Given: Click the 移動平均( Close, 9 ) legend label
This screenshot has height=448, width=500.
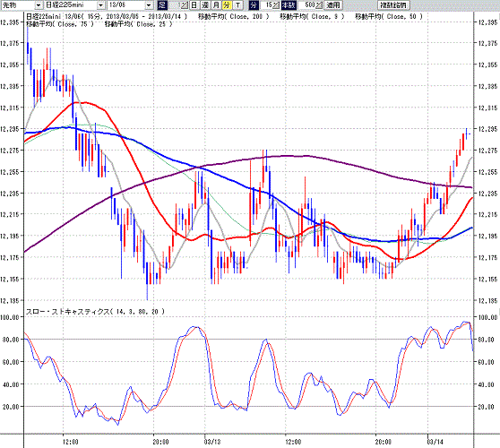Looking at the screenshot, I should pyautogui.click(x=312, y=16).
